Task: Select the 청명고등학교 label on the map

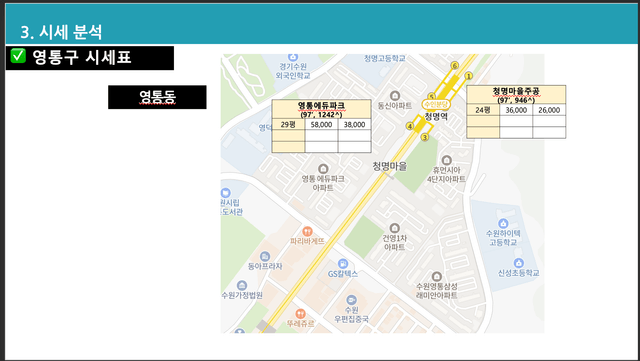Action: point(385,58)
